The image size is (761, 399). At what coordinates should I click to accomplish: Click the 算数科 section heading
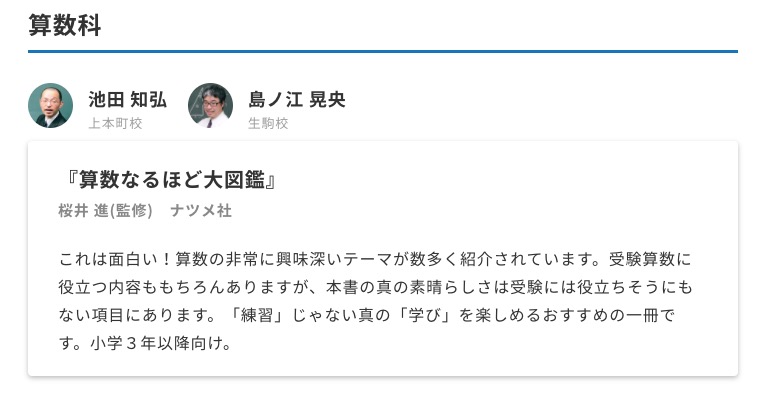pos(65,25)
